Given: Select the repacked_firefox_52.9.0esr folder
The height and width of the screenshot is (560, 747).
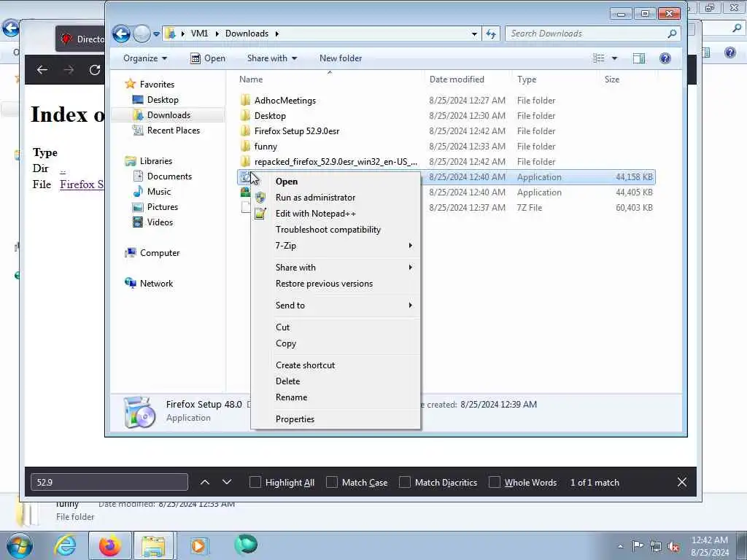Looking at the screenshot, I should (x=336, y=161).
